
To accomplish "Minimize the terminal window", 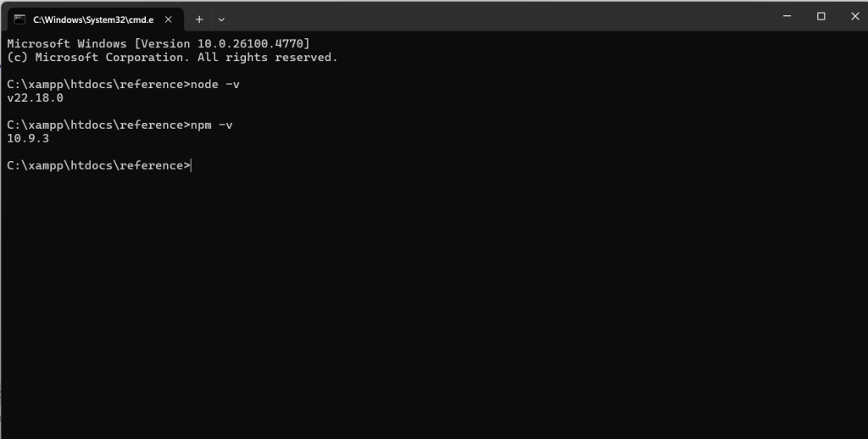I will (x=787, y=16).
